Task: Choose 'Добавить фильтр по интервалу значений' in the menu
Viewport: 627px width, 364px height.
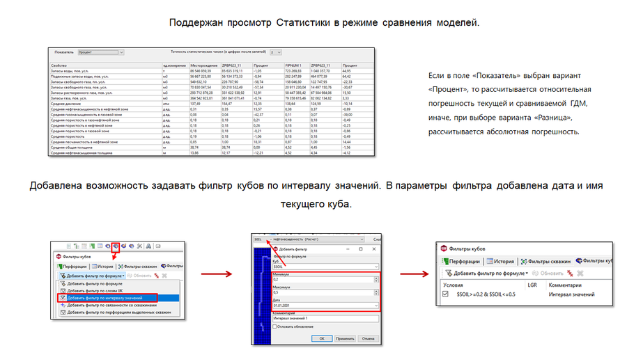Action: 118,298
